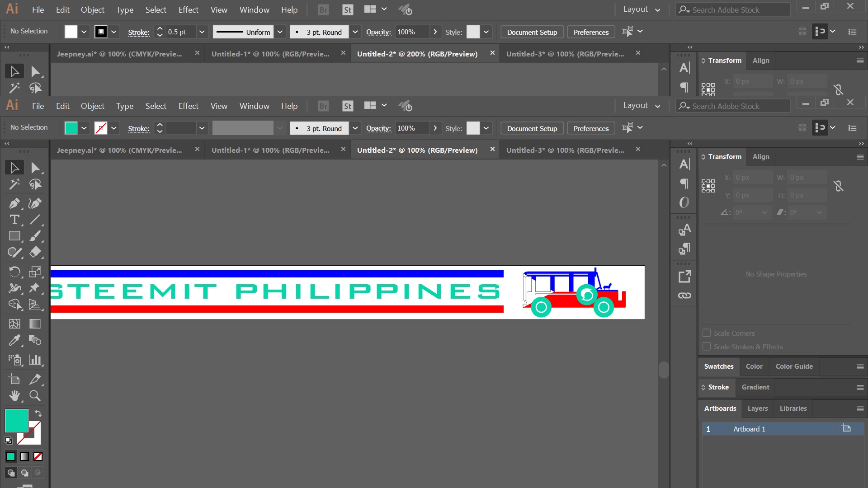Open the 3 pt. Round brush dropdown
868x488 pixels.
tap(355, 128)
